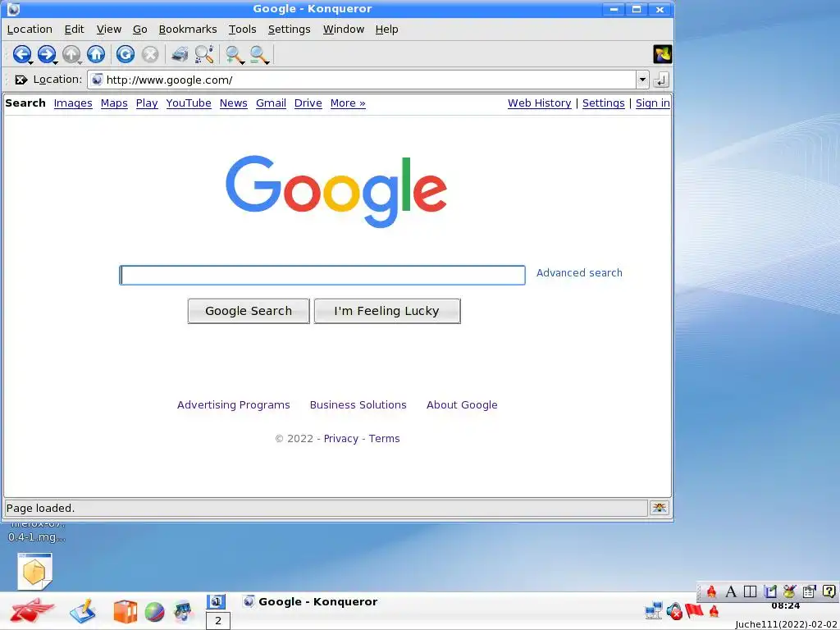The width and height of the screenshot is (840, 630).
Task: Click the Go button beside the location field
Action: [x=661, y=80]
